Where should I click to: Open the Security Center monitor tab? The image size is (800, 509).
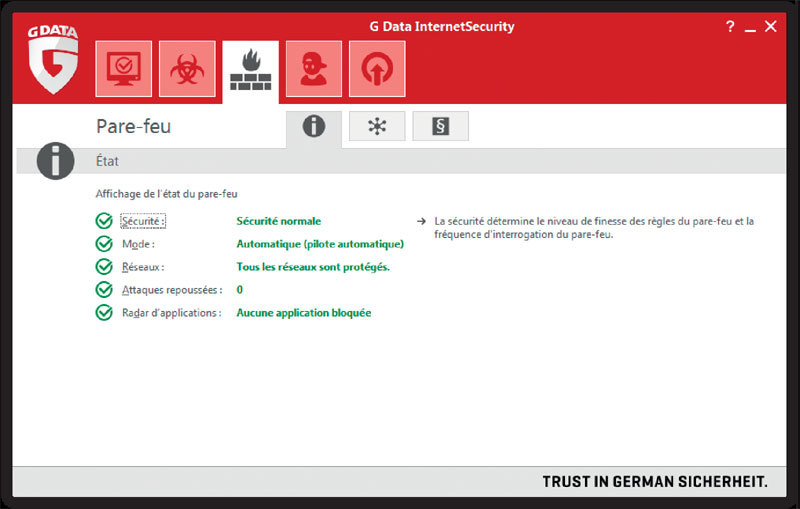(123, 69)
